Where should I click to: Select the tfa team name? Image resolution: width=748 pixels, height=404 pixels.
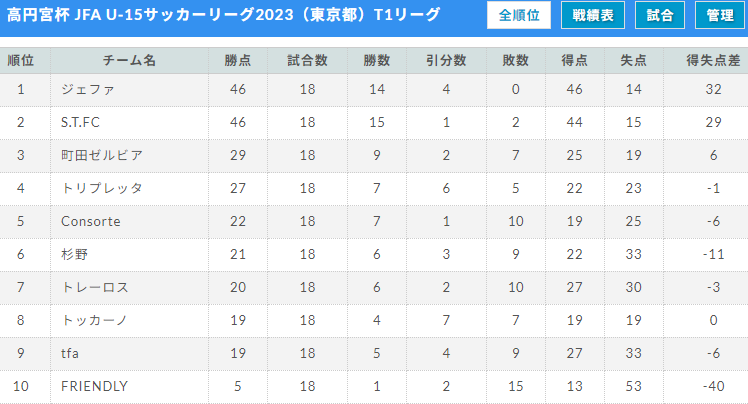(x=70, y=353)
